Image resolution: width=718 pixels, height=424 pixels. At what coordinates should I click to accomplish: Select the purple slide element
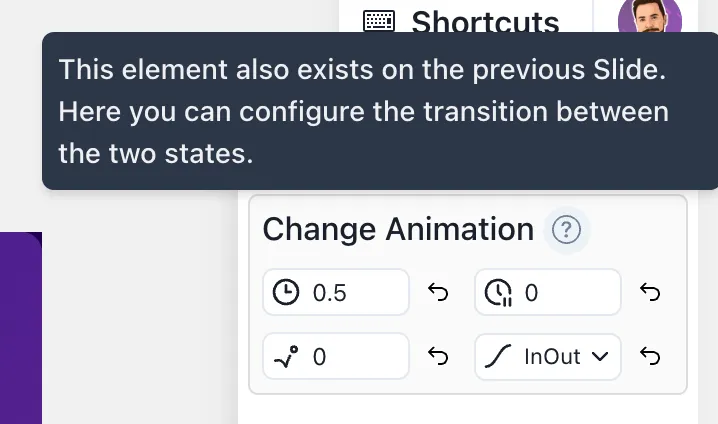[21, 328]
